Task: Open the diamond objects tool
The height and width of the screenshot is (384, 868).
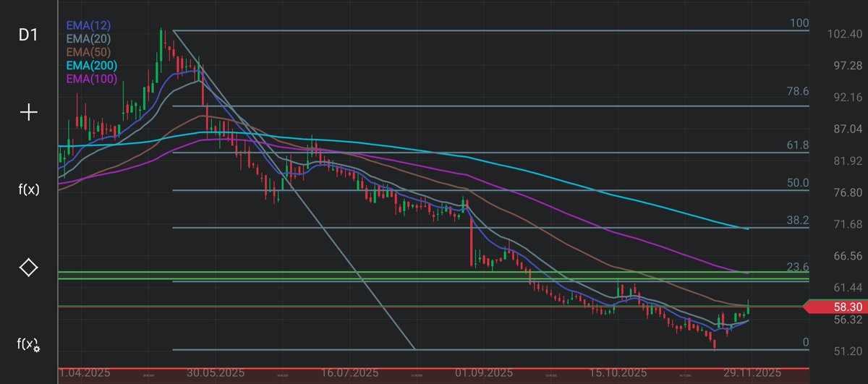Action: click(x=28, y=268)
